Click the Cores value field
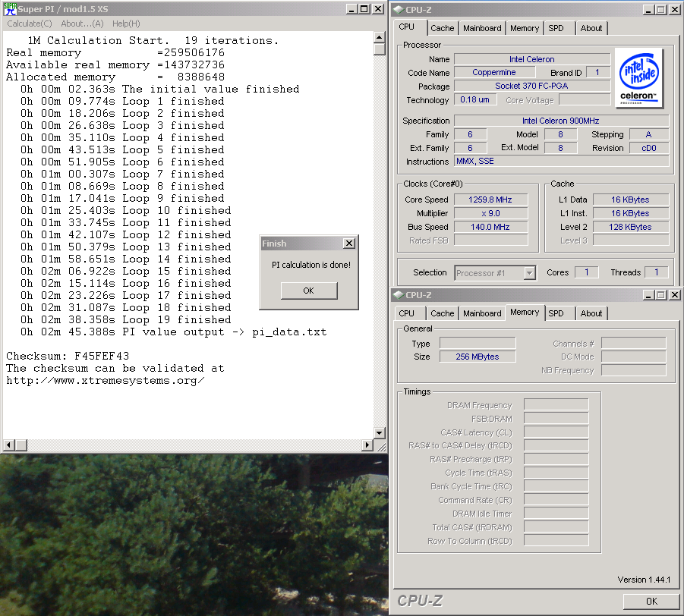Image resolution: width=684 pixels, height=616 pixels. click(x=586, y=272)
